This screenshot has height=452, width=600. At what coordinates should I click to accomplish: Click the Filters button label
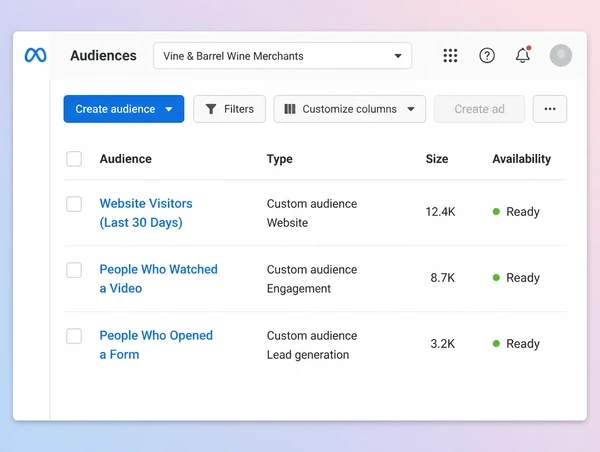pos(239,109)
